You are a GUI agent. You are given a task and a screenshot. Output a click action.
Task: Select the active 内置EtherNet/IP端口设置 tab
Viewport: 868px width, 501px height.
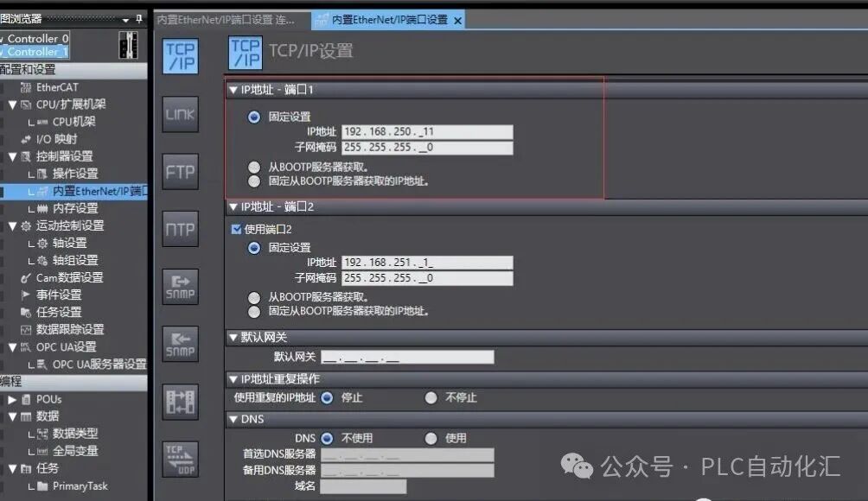click(389, 20)
